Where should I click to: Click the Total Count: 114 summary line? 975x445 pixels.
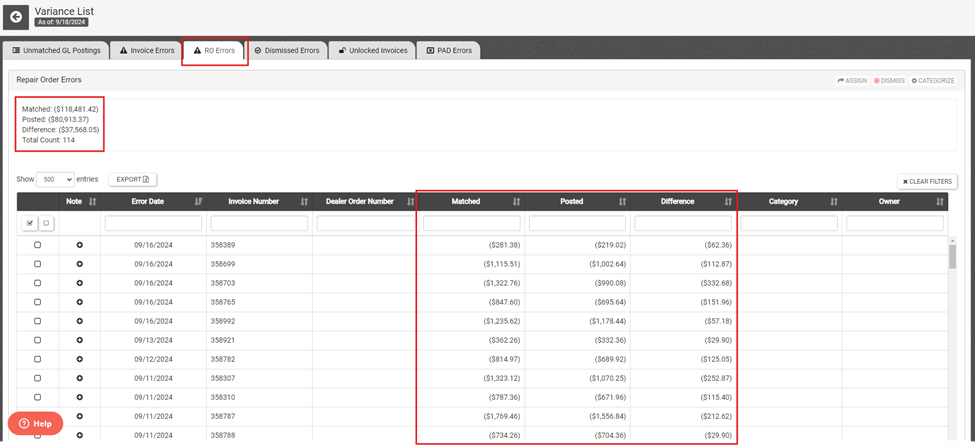(49, 140)
